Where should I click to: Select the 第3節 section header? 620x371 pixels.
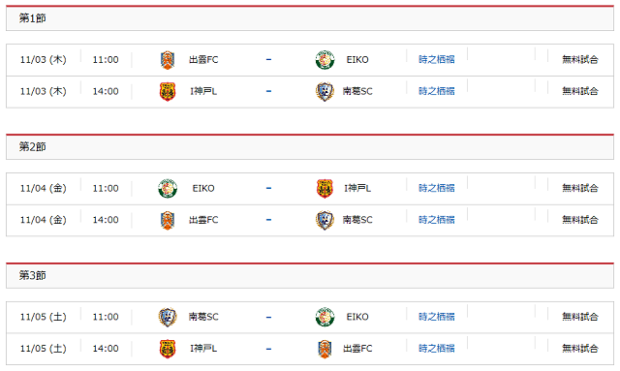point(310,275)
